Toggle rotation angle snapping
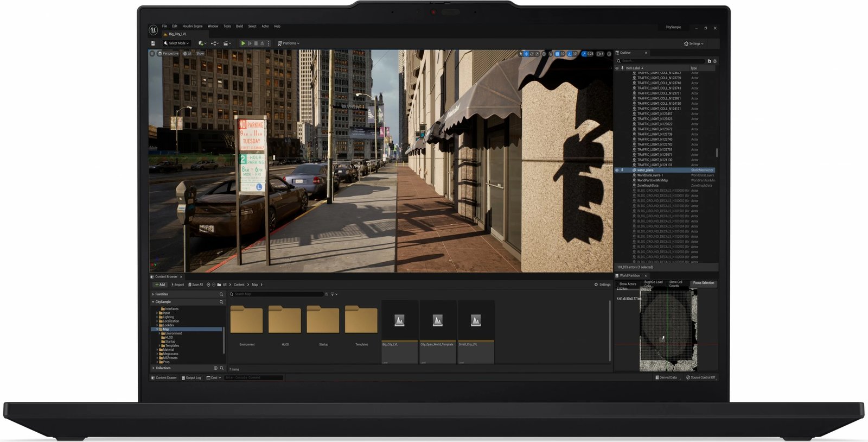 [570, 54]
